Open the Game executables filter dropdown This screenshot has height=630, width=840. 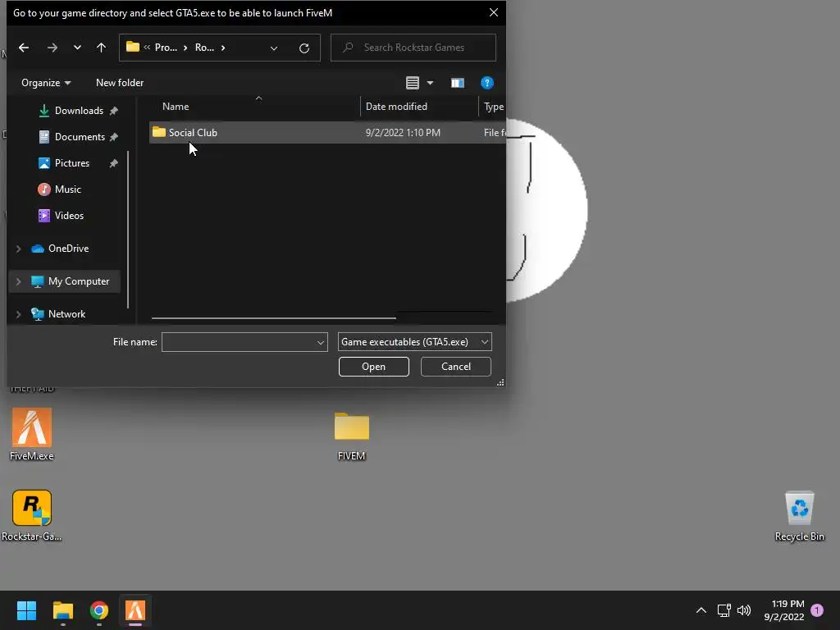[414, 342]
